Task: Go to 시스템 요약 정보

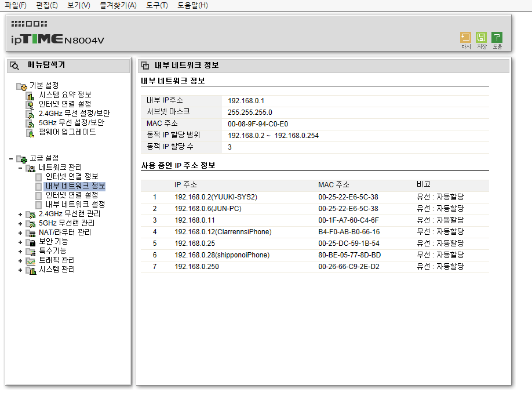Action: [65, 95]
